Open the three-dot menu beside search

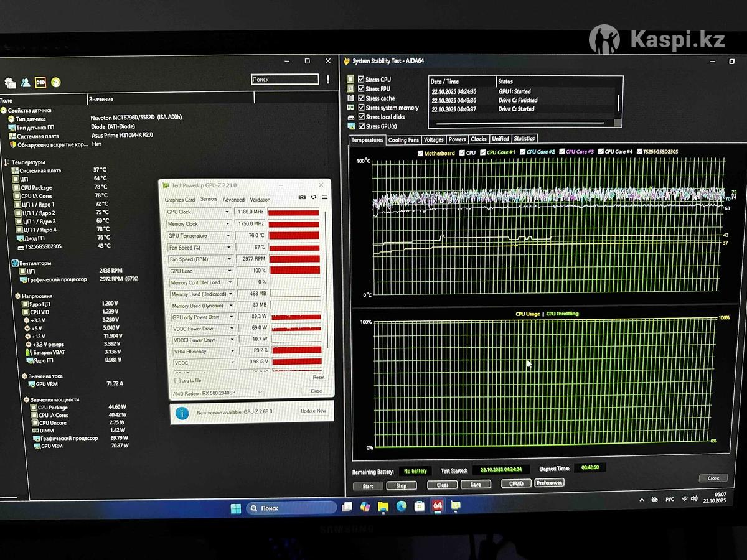(x=328, y=80)
